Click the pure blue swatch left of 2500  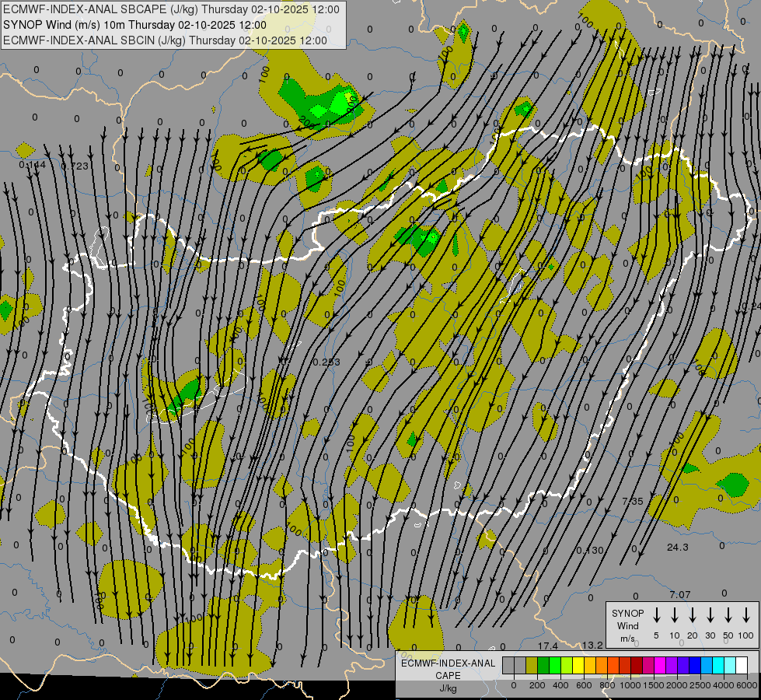tap(695, 666)
